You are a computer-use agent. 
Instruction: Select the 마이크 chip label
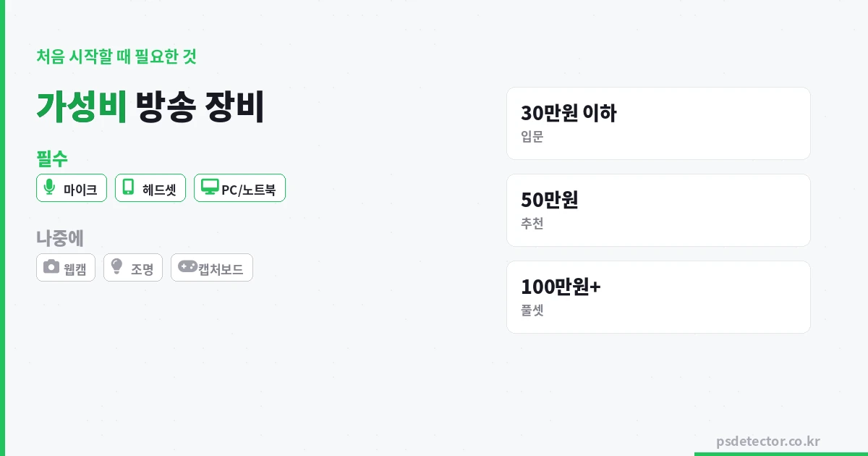point(80,190)
